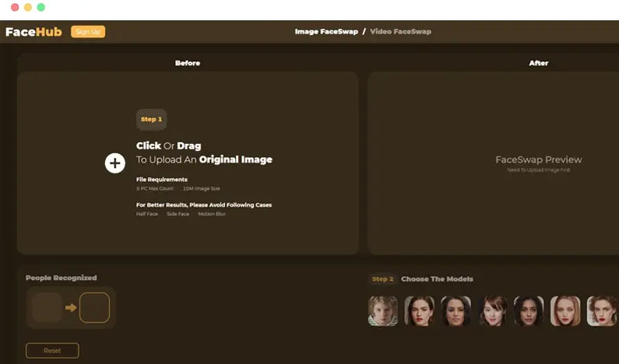Click the arrow between face slots

tap(71, 307)
